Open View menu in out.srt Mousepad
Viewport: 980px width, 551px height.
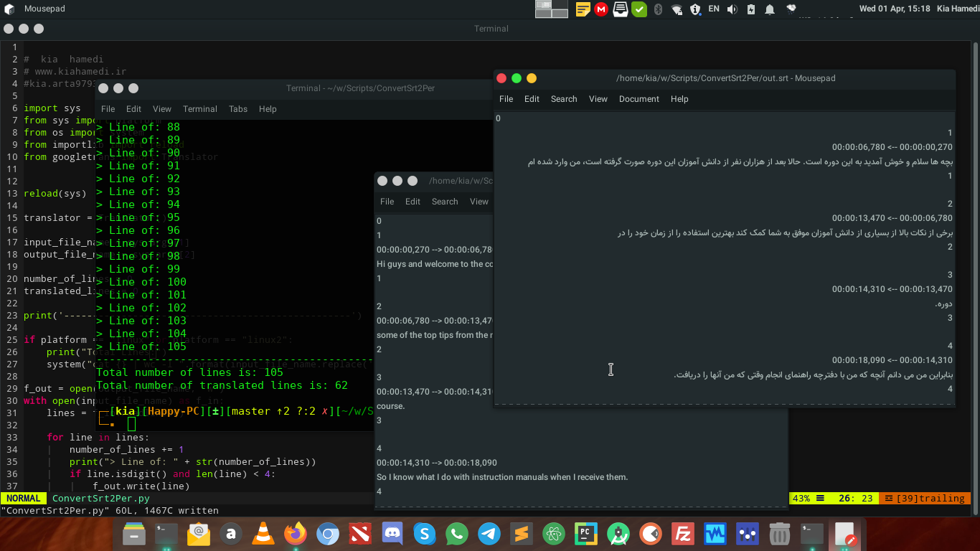coord(598,99)
